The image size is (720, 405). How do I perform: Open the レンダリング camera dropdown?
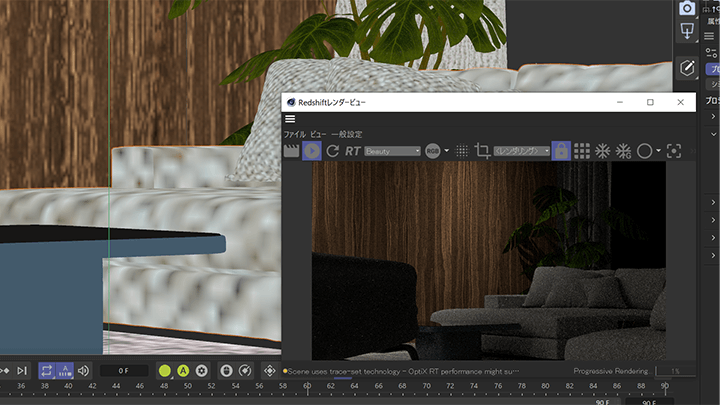[x=523, y=151]
